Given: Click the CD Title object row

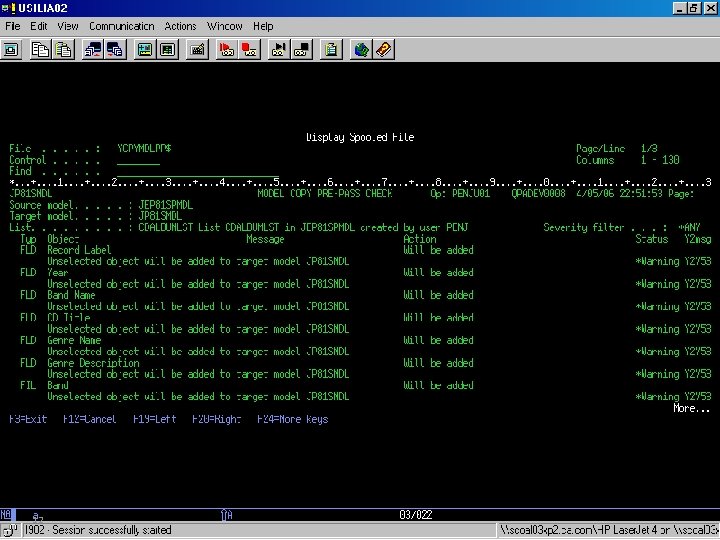Looking at the screenshot, I should coord(68,317).
